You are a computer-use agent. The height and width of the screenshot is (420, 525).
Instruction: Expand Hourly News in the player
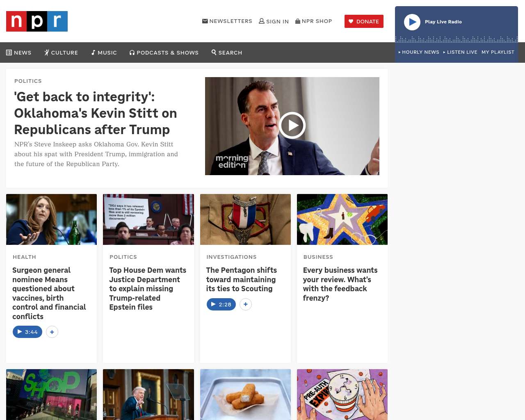pyautogui.click(x=419, y=52)
